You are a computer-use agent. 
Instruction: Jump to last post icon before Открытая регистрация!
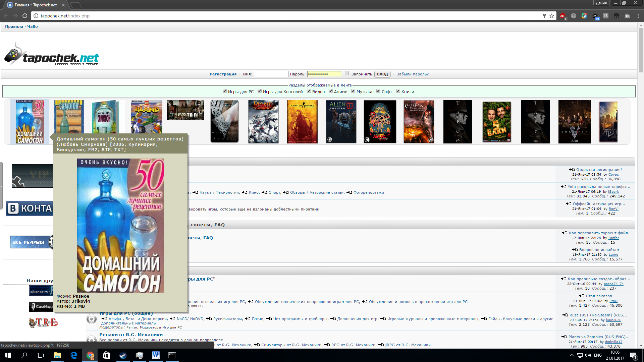pyautogui.click(x=572, y=170)
